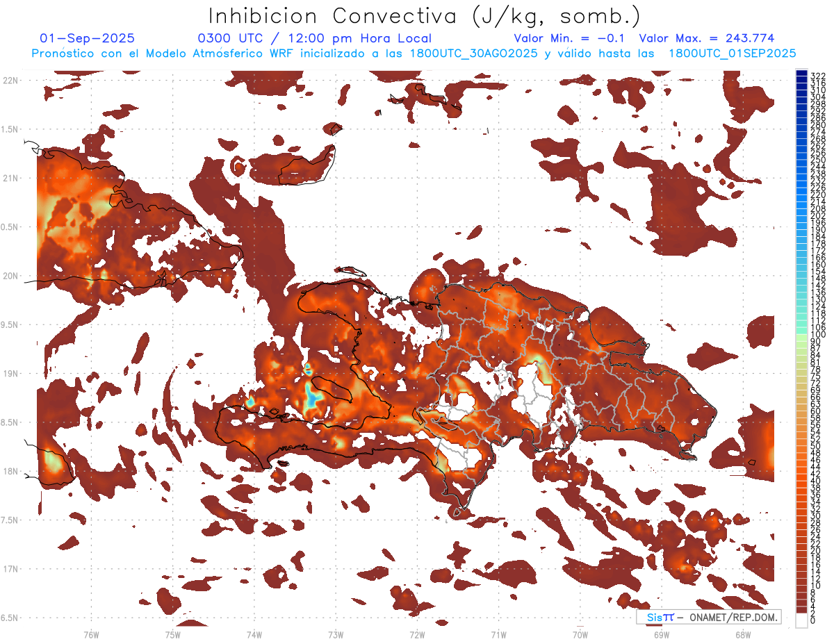Click the '71W' longitude label

[x=498, y=634]
